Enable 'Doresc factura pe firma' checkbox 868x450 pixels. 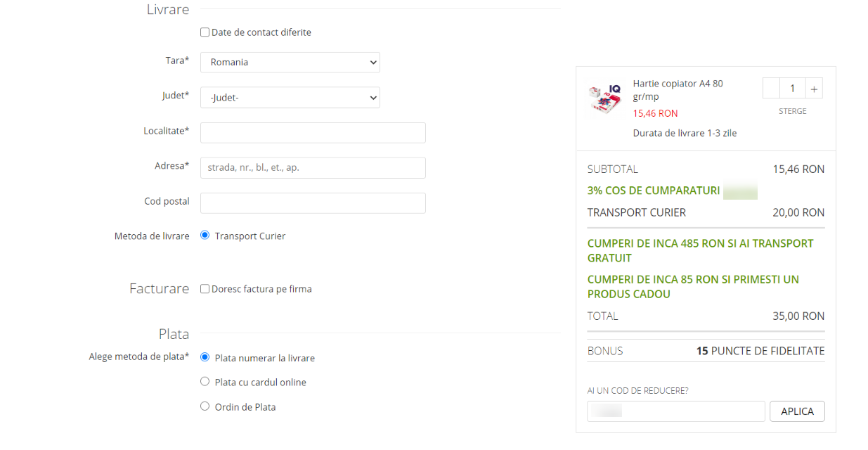[x=205, y=289]
